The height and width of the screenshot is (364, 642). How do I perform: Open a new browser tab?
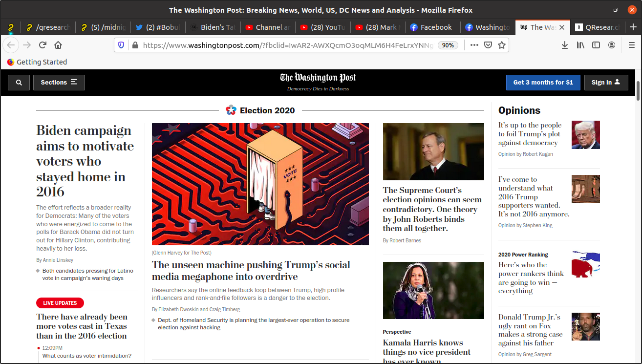pos(633,27)
